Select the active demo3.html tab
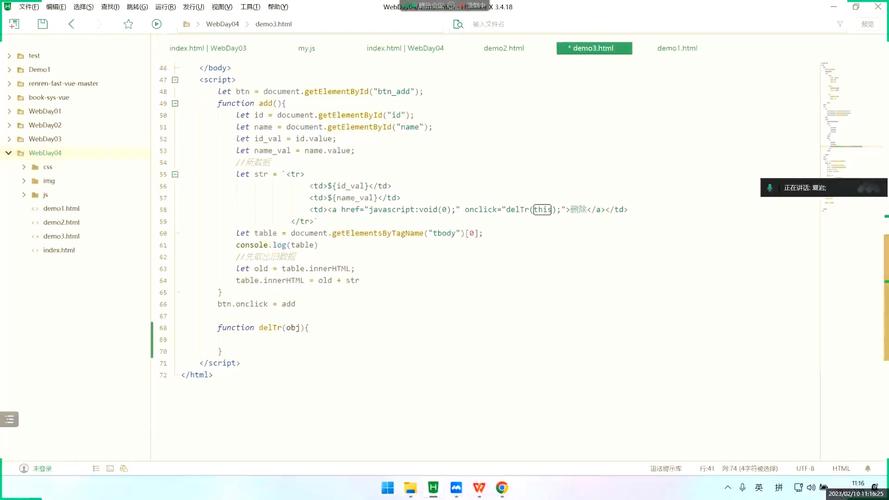Screen dimensions: 889x500 [x=594, y=48]
